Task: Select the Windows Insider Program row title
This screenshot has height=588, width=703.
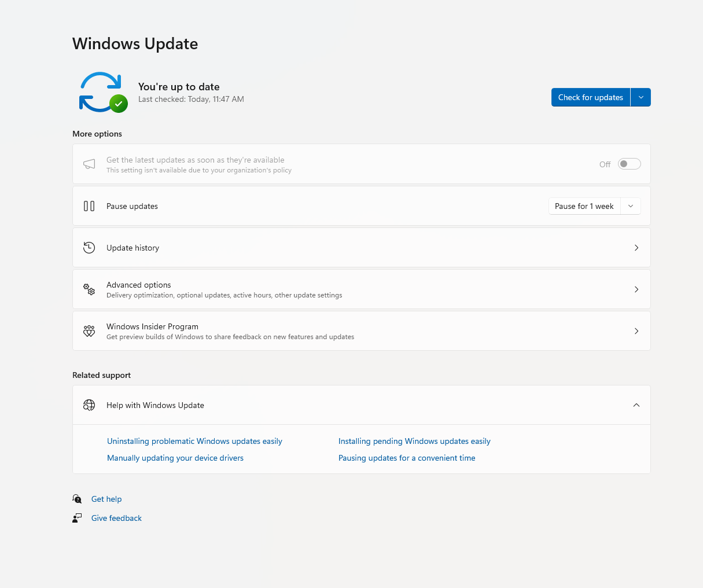Action: point(152,326)
